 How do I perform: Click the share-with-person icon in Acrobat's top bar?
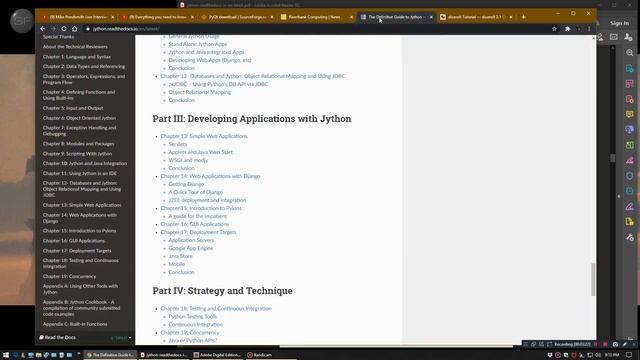[628, 37]
